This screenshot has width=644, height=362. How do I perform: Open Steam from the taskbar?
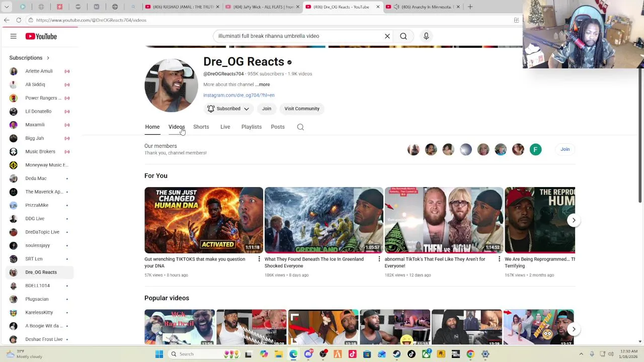pos(397,354)
